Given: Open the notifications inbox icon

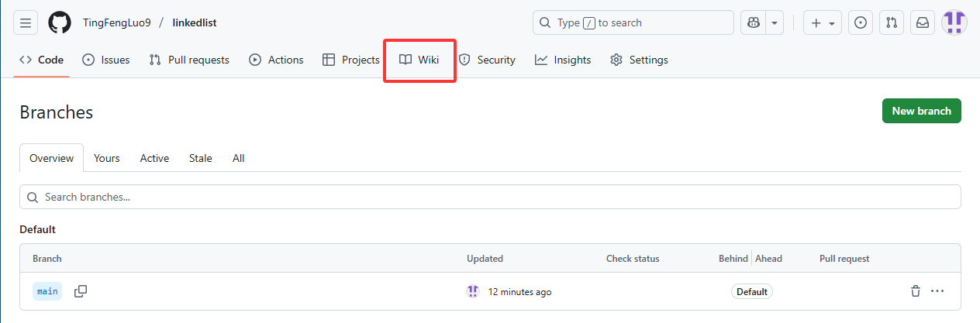Looking at the screenshot, I should [x=923, y=22].
